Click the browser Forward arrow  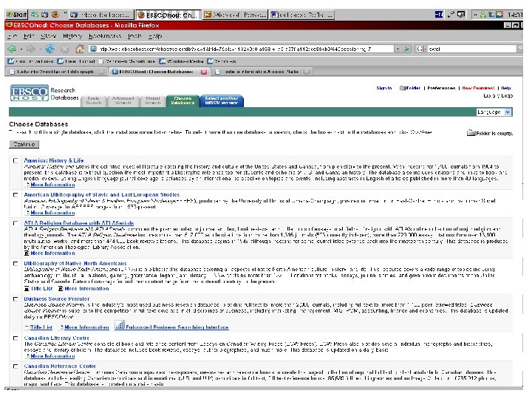pyautogui.click(x=30, y=50)
